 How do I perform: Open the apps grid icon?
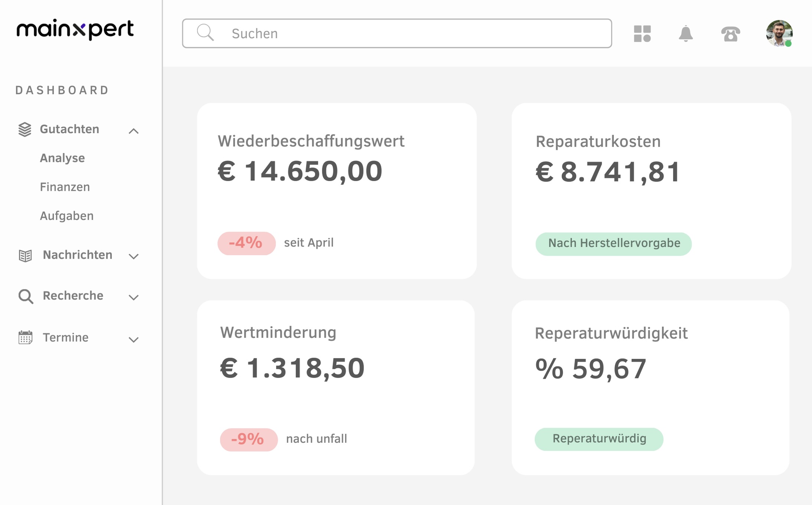tap(642, 34)
